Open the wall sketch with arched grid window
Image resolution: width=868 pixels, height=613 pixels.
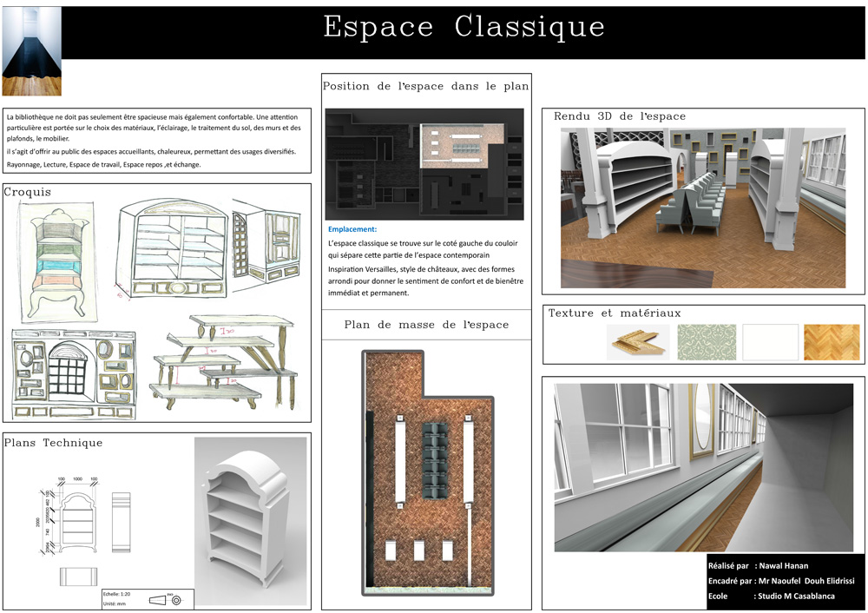tap(74, 374)
